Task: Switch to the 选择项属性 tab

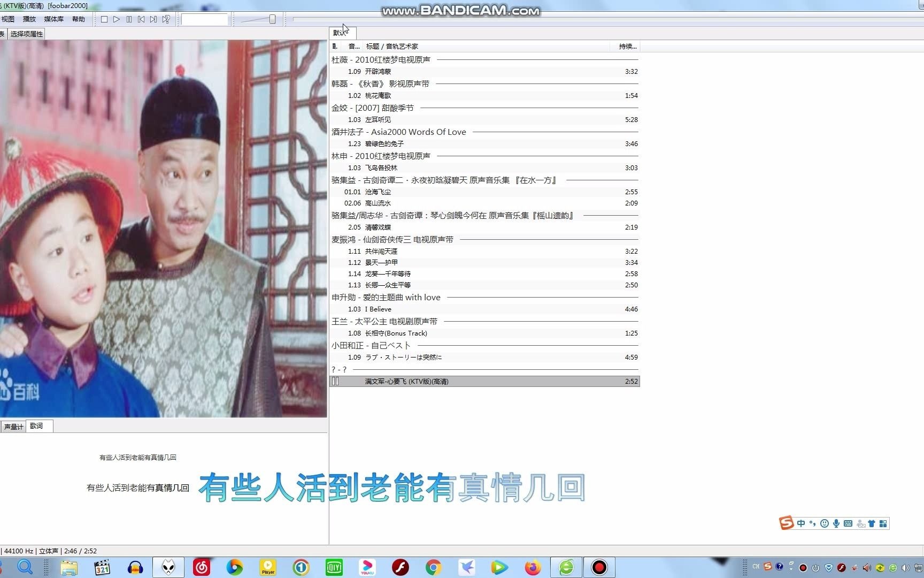Action: [27, 34]
